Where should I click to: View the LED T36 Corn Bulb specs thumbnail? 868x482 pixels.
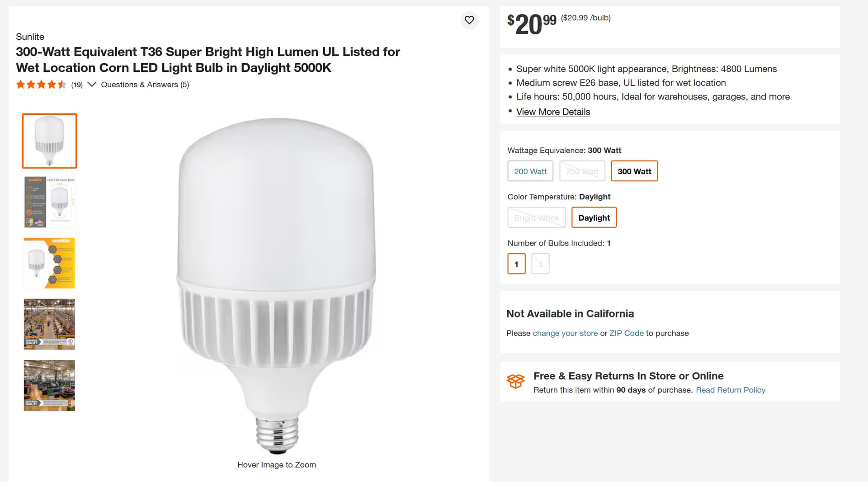[x=49, y=202]
